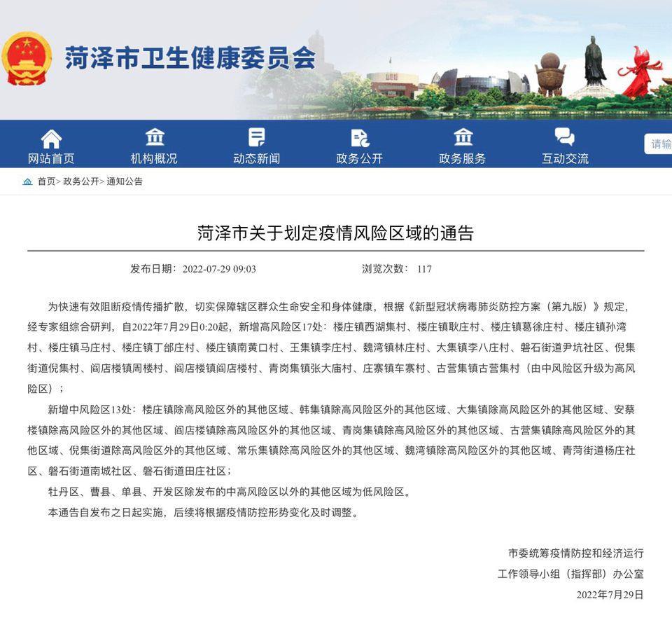
Task: Click the publish date 2022-07-29 09:03
Action: pyautogui.click(x=219, y=269)
